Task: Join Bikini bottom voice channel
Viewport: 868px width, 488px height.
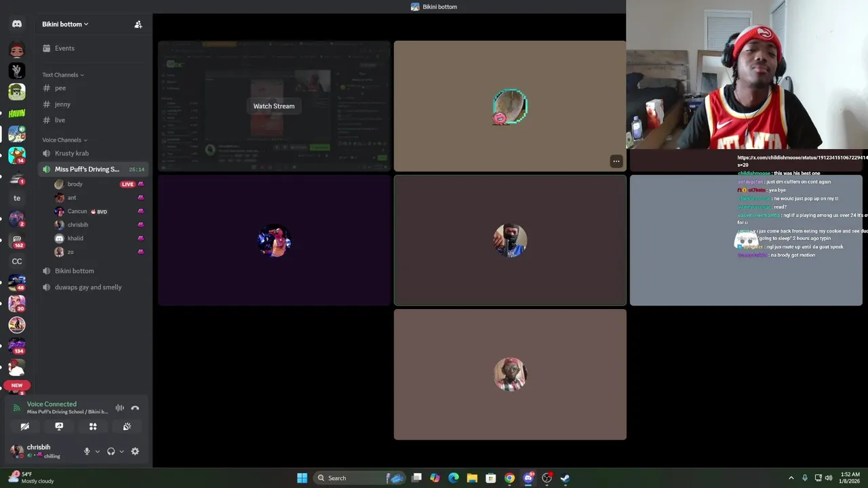Action: coord(75,271)
